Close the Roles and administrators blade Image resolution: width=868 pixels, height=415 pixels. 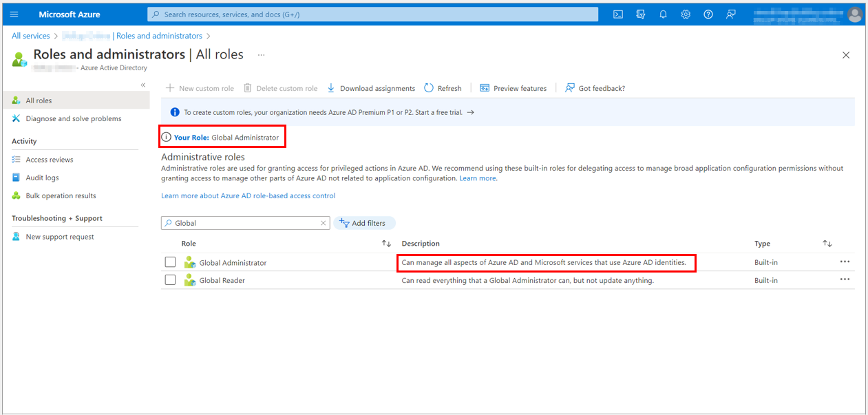pyautogui.click(x=846, y=55)
